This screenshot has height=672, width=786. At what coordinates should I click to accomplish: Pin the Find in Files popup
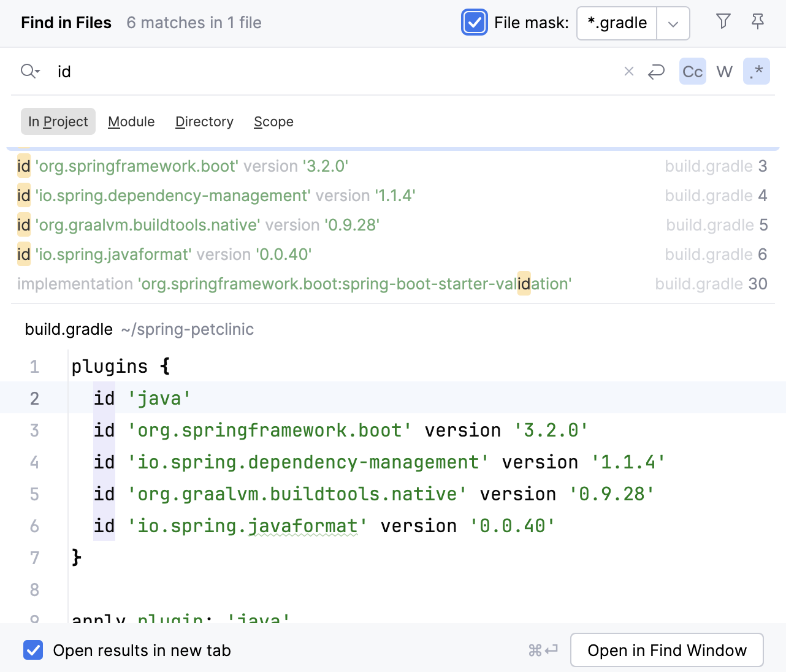758,21
